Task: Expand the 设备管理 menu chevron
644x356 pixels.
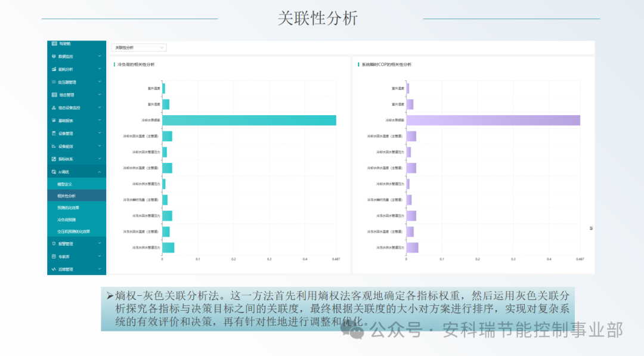Action: tap(100, 133)
